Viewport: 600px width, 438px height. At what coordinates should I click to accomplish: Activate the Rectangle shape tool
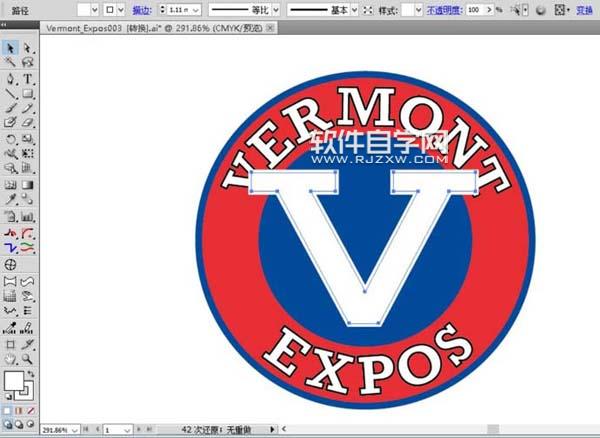point(27,93)
